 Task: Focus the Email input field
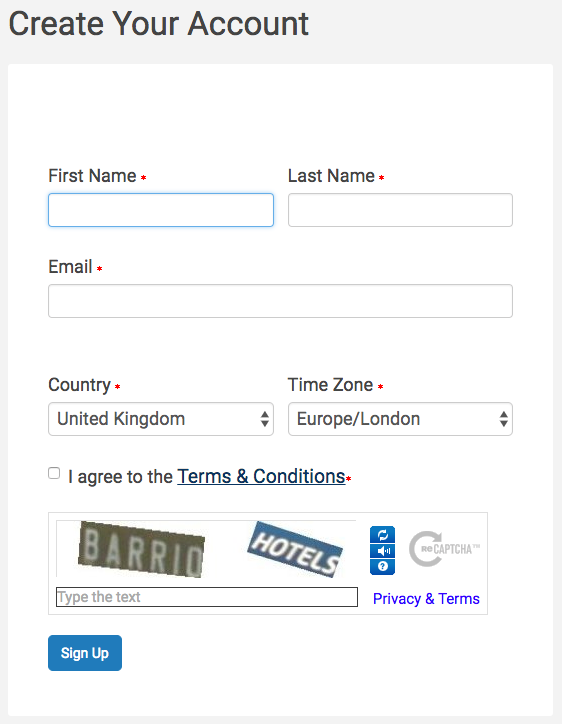pos(280,301)
